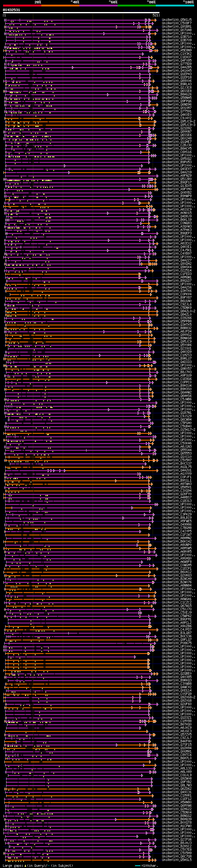Select subject label UniRef100_Q4A2S9
This screenshot has height=868, width=197.
click(177, 172)
